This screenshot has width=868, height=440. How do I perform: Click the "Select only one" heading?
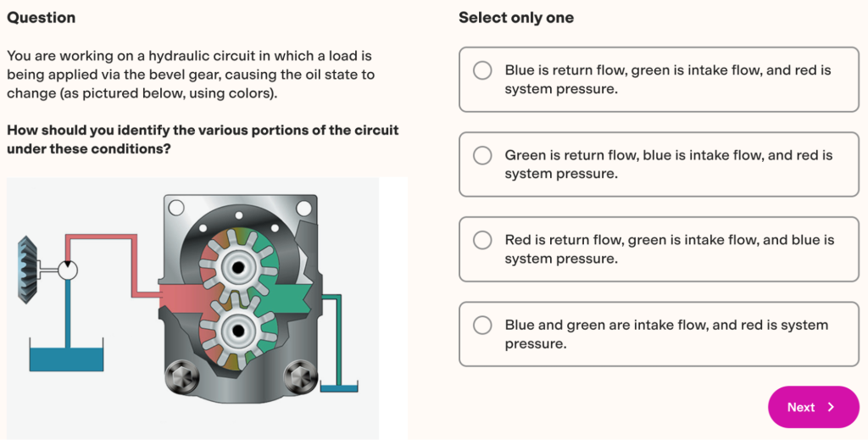pyautogui.click(x=515, y=18)
